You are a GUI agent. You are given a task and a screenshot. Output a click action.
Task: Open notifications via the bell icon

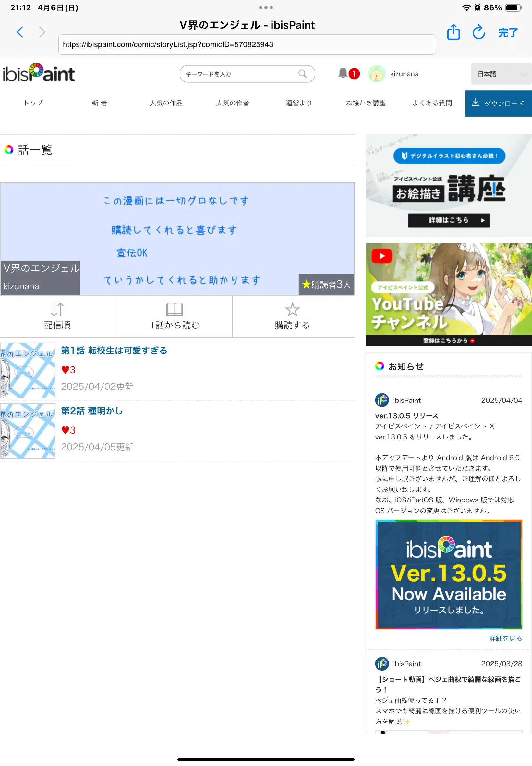(x=343, y=73)
